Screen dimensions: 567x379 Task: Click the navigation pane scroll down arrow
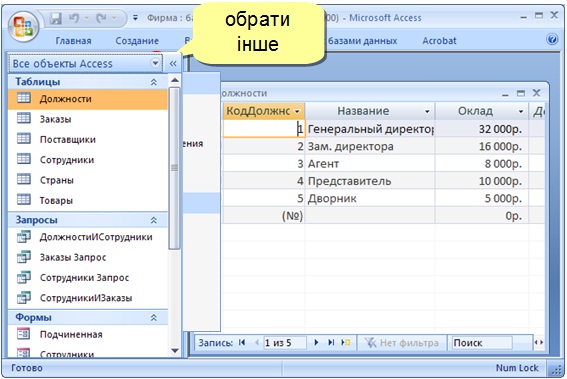click(x=175, y=350)
